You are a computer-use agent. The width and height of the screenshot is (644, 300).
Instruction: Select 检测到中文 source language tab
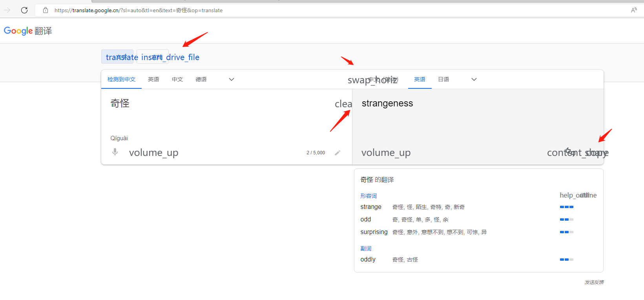click(x=121, y=79)
